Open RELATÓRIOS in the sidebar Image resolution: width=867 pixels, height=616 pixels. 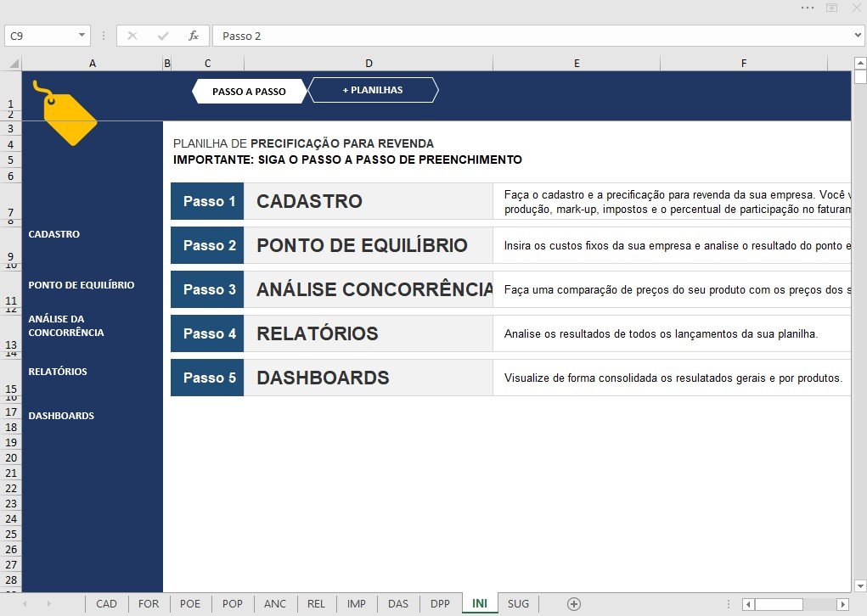58,372
